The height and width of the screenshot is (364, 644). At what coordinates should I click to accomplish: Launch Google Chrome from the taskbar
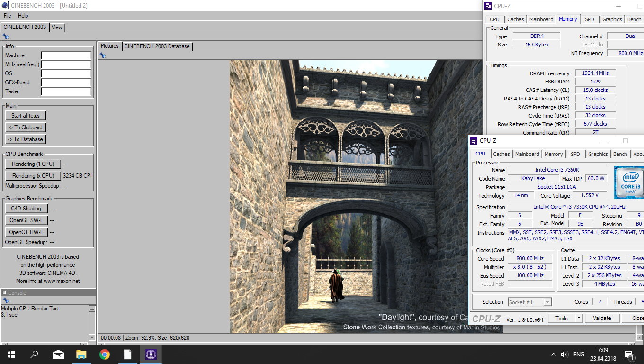point(104,354)
